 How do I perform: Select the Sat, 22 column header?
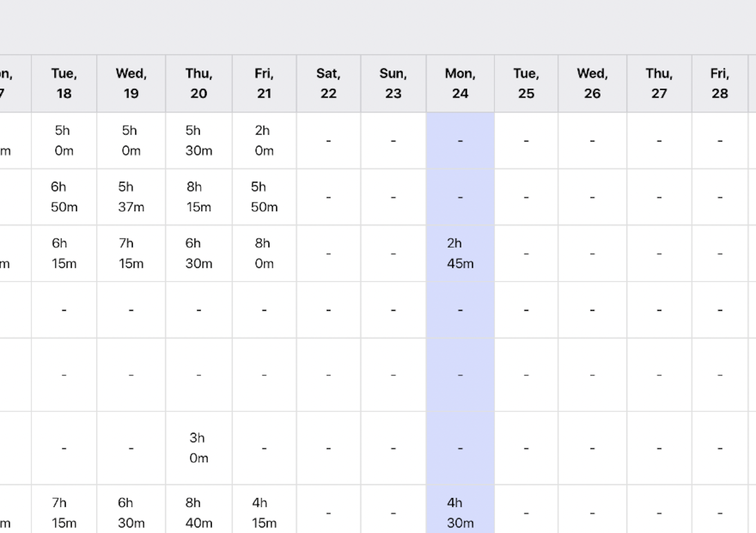tap(329, 83)
